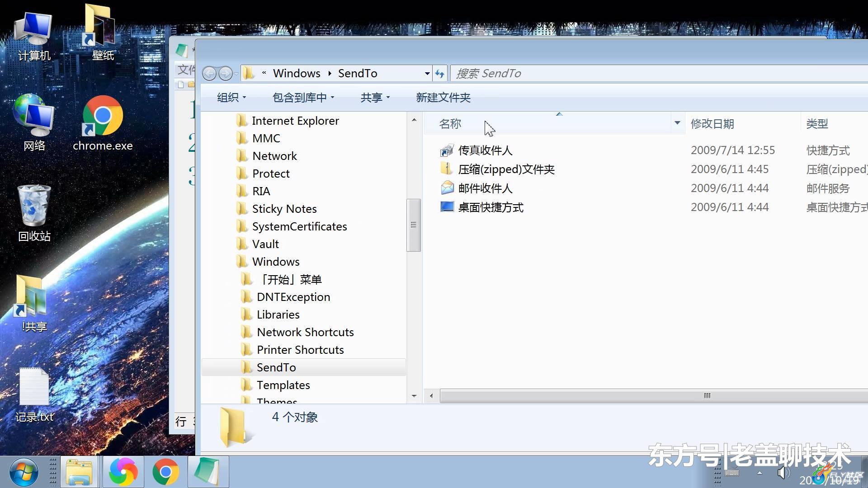Open File Explorer from the taskbar

click(x=80, y=472)
